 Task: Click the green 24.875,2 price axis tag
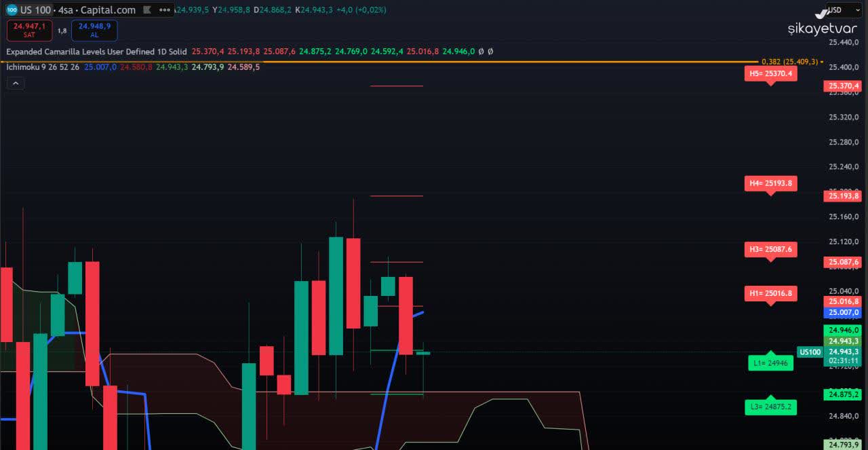point(842,394)
